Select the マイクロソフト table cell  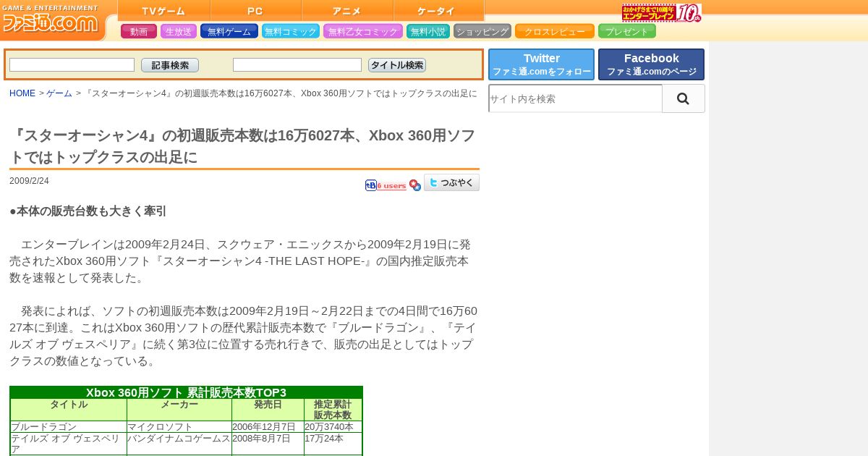click(x=179, y=427)
